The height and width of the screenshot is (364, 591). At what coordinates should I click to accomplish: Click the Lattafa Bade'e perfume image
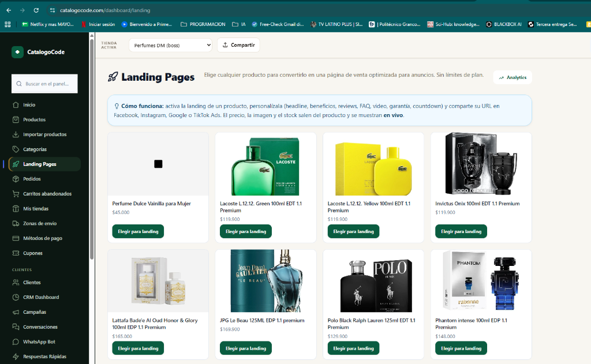[x=158, y=281]
